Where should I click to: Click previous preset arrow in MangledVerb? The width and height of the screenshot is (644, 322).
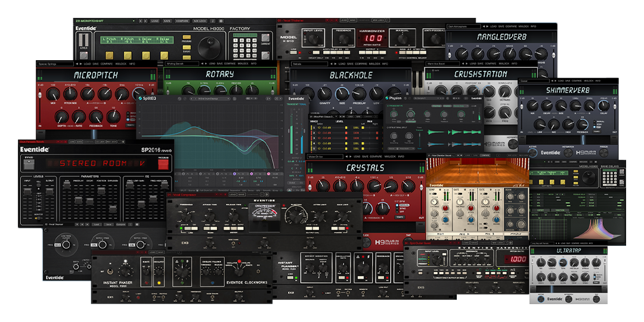(484, 26)
